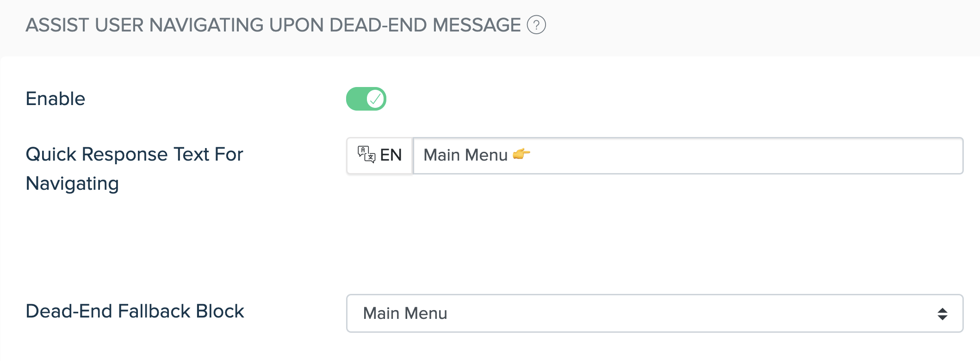Viewport: 980px width, 361px height.
Task: Click the up-down arrows of fallback block selector
Action: tap(942, 314)
